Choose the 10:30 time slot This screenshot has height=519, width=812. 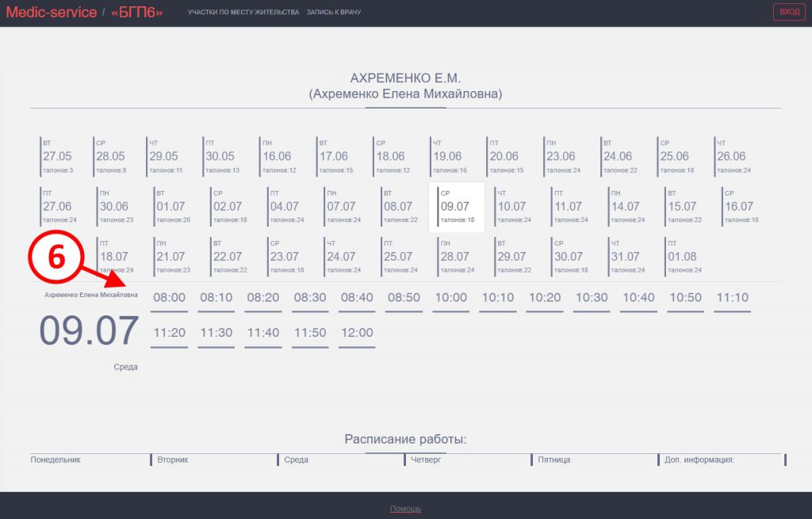coord(592,299)
